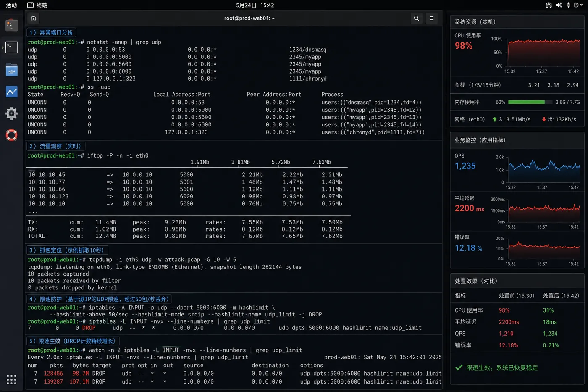Launch the blue system monitor chart icon
This screenshot has width=588, height=392.
(x=11, y=92)
